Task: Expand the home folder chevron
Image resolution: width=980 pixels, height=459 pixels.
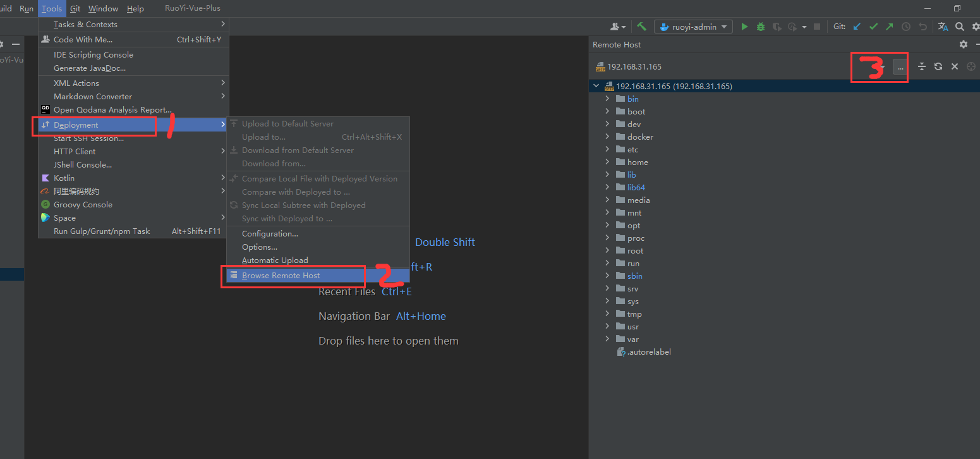Action: pos(608,162)
